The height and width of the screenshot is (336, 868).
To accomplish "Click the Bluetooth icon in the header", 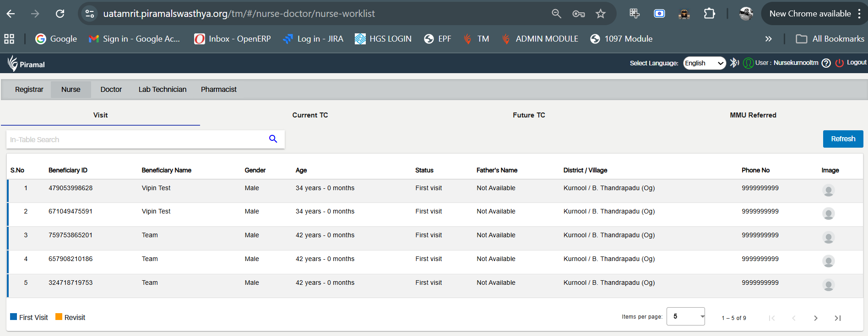I will click(x=734, y=63).
